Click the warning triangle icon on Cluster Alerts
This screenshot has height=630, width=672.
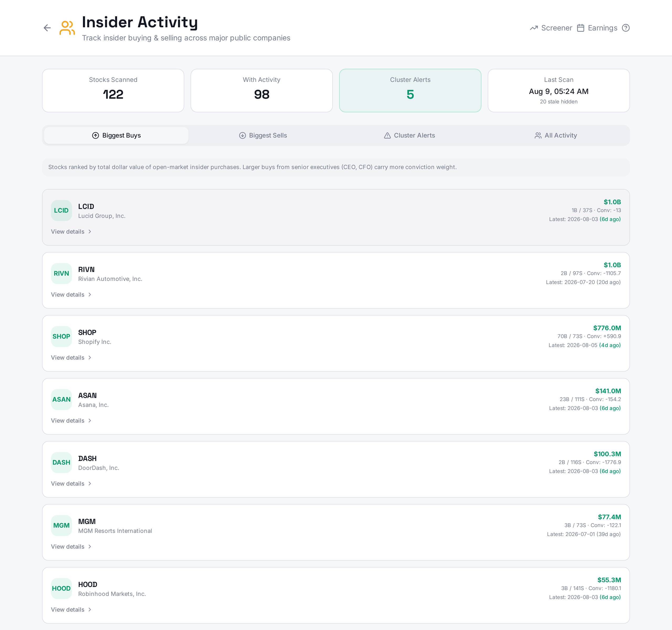point(387,135)
